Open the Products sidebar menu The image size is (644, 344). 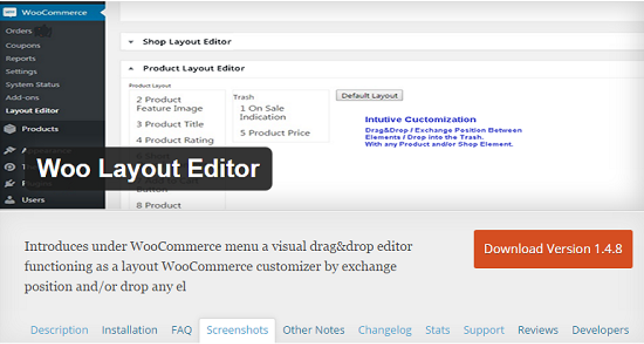point(40,129)
